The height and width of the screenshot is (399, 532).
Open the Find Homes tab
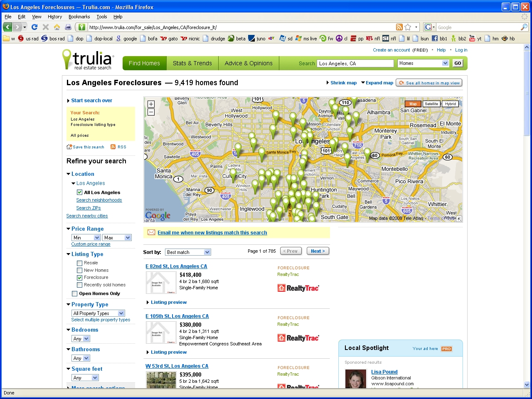144,63
